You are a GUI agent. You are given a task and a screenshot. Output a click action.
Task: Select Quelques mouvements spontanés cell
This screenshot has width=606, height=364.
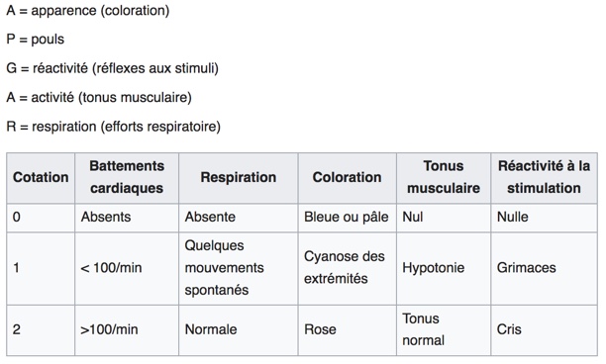pos(238,268)
